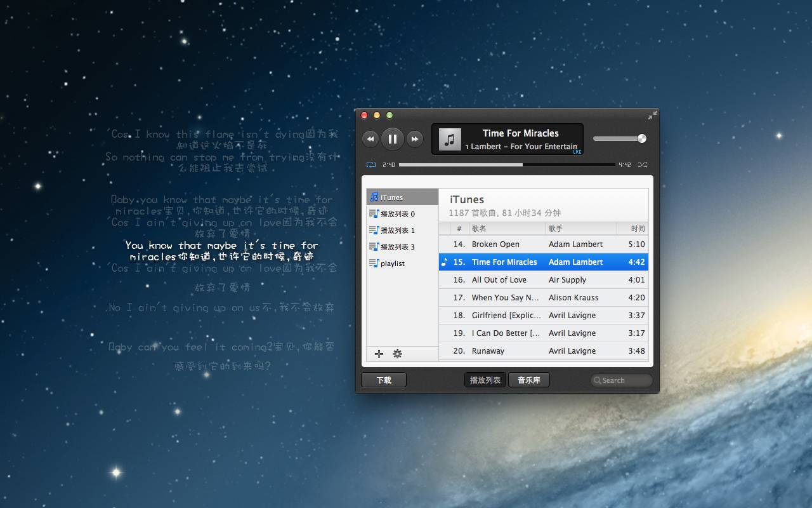Switch to the 播放列表 tab

pyautogui.click(x=485, y=380)
